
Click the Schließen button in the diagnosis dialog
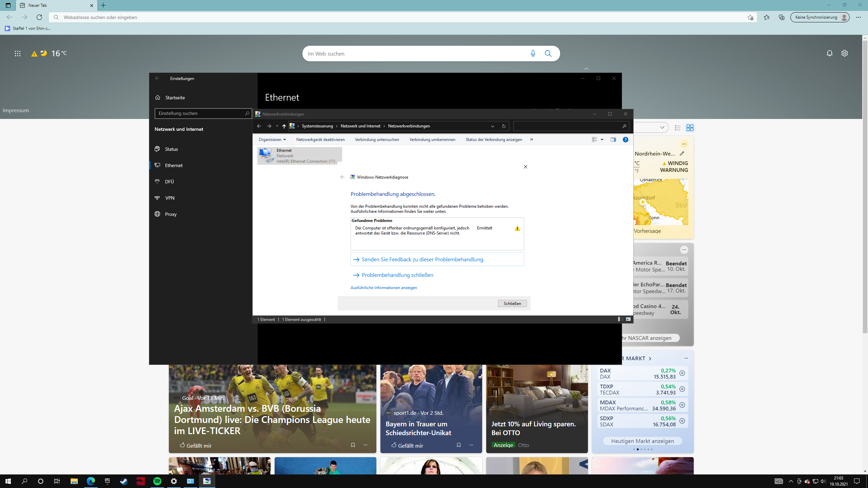[512, 303]
